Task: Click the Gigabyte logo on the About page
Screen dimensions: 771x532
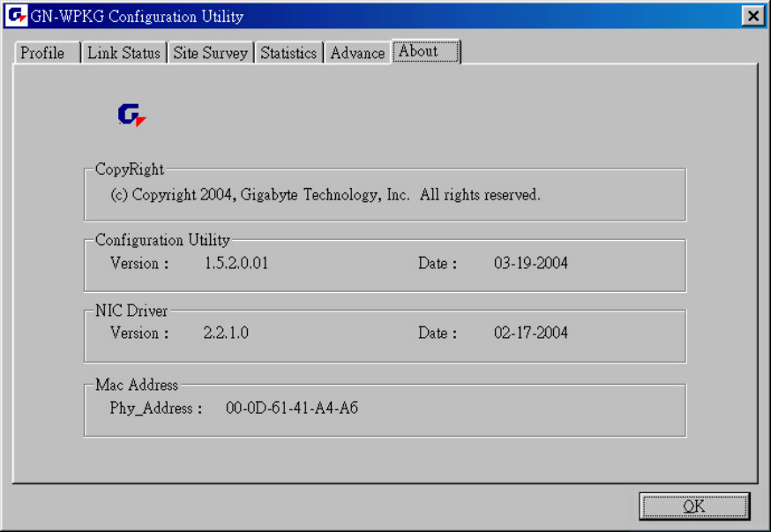Action: [x=131, y=115]
